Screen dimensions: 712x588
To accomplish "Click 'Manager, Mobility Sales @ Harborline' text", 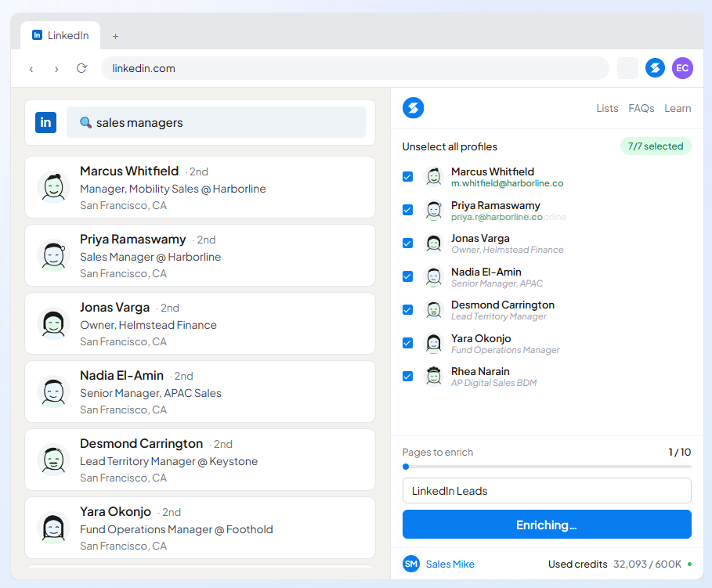I will tap(172, 189).
